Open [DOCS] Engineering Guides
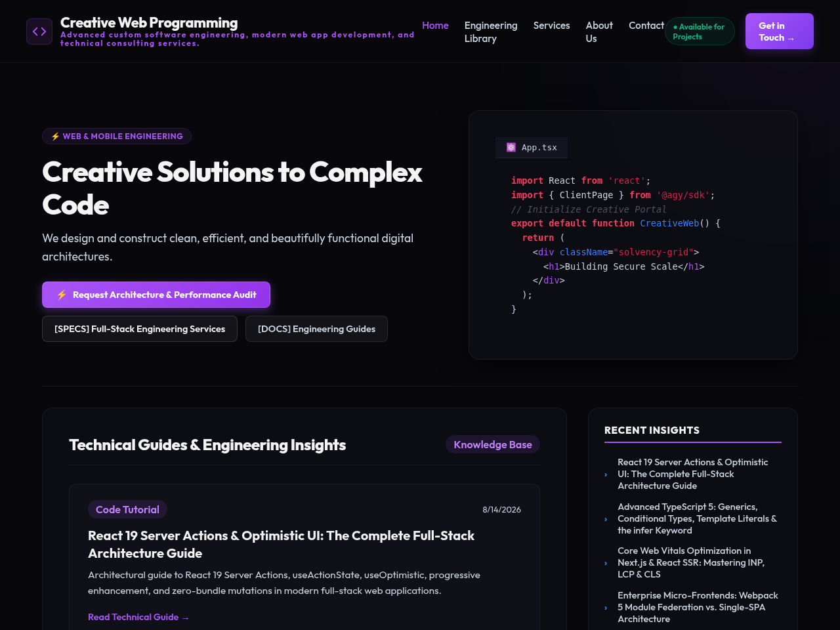The height and width of the screenshot is (630, 840). pyautogui.click(x=316, y=329)
